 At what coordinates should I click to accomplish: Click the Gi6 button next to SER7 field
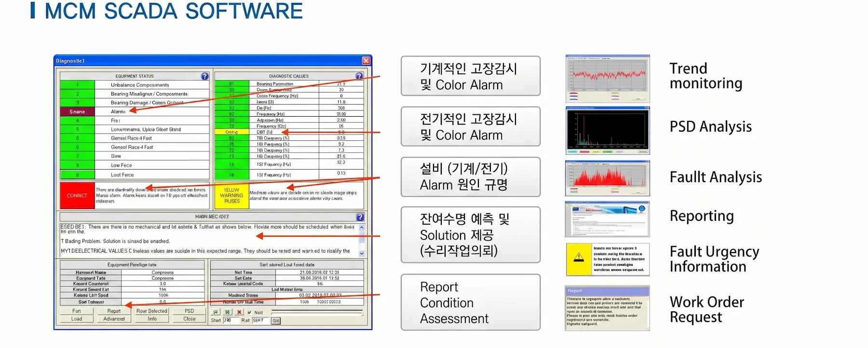tap(276, 321)
